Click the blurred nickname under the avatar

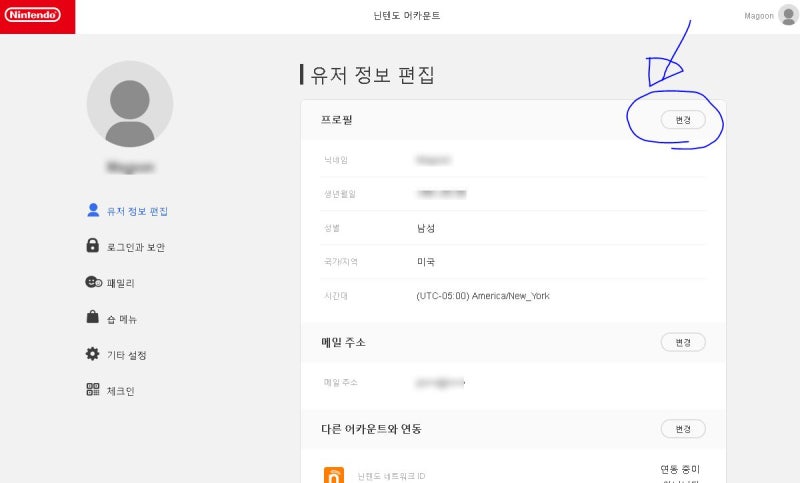131,167
